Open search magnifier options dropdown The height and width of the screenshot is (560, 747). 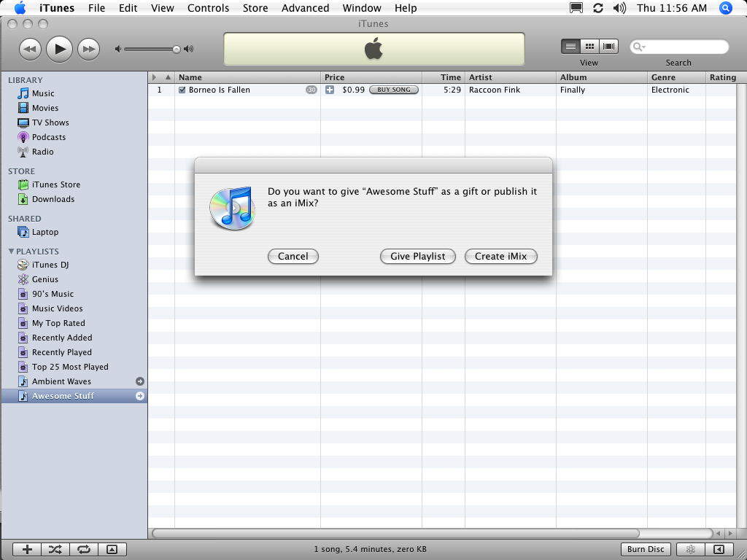[x=639, y=47]
